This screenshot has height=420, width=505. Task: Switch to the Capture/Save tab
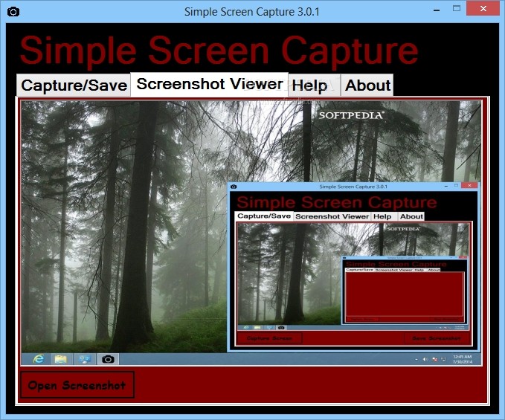[x=74, y=85]
